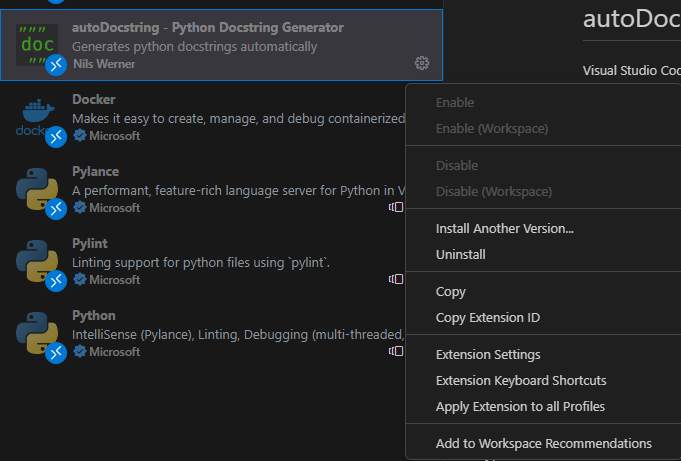Click remote badge on Docker icon
This screenshot has height=461, width=681.
coord(56,137)
